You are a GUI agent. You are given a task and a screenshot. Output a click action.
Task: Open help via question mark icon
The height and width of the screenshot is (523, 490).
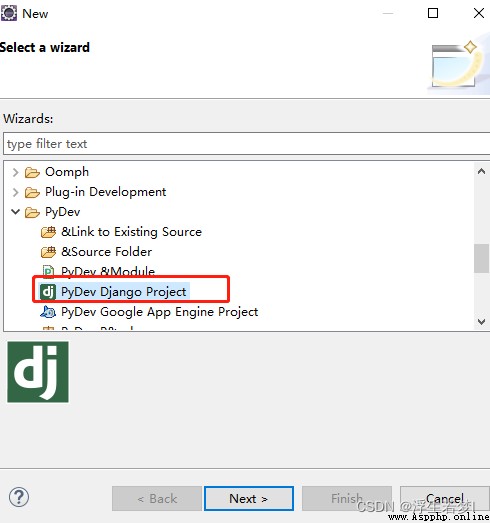pyautogui.click(x=19, y=497)
